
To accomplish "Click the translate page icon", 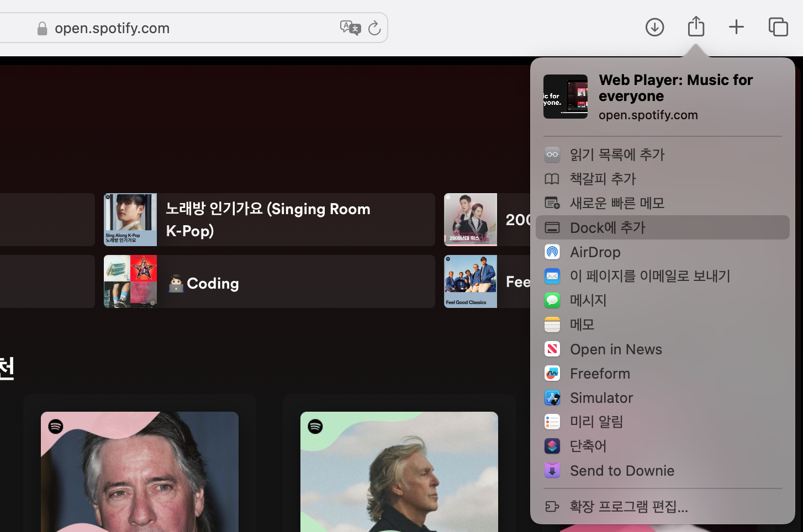I will click(x=350, y=28).
